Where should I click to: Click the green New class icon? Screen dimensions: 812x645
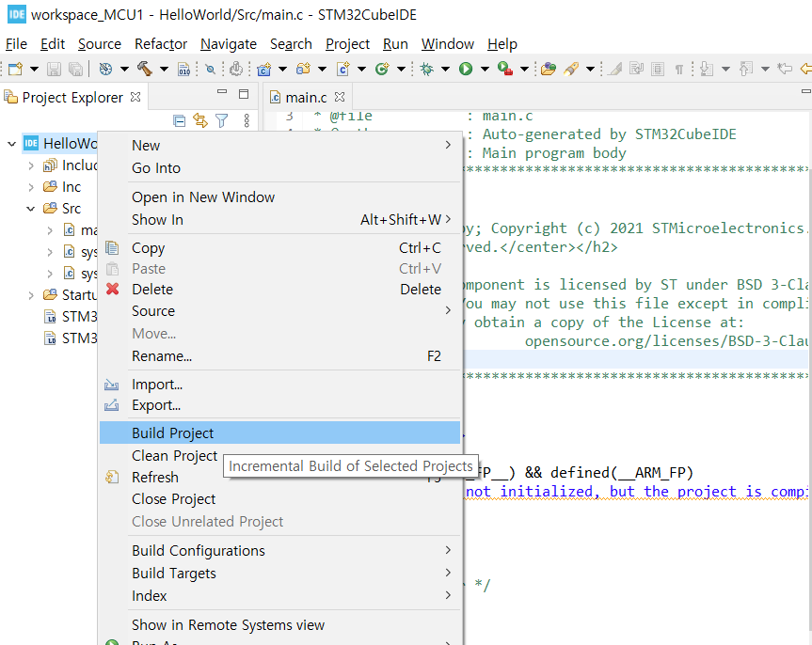382,69
